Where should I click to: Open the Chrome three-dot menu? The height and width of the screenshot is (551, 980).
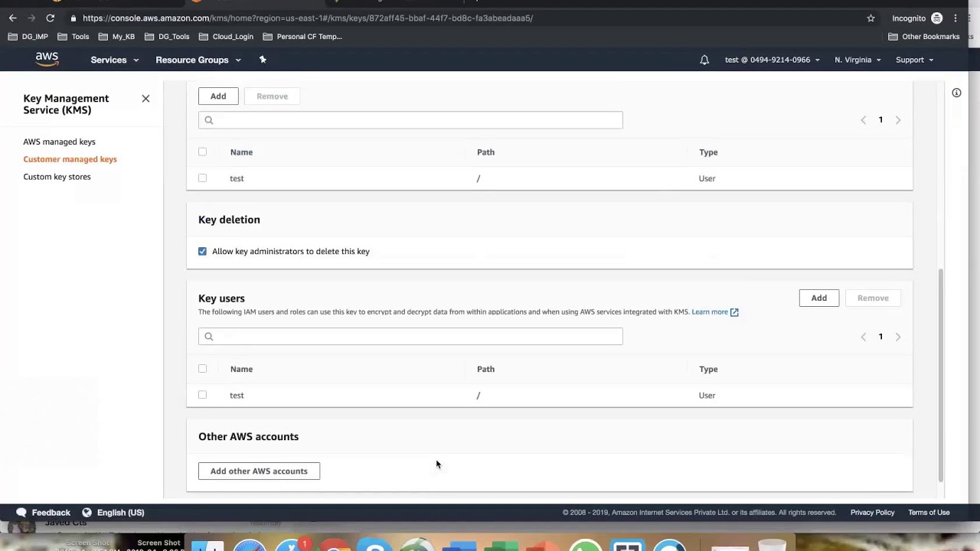point(955,18)
